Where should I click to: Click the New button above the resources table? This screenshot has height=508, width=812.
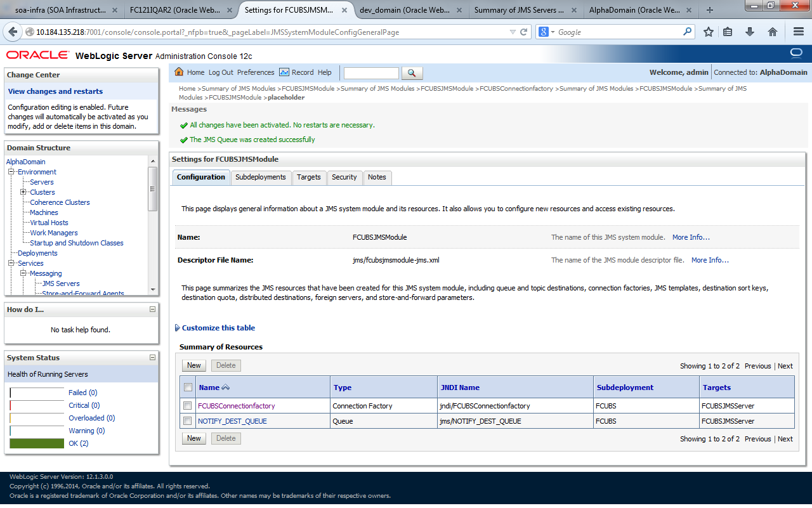click(194, 366)
